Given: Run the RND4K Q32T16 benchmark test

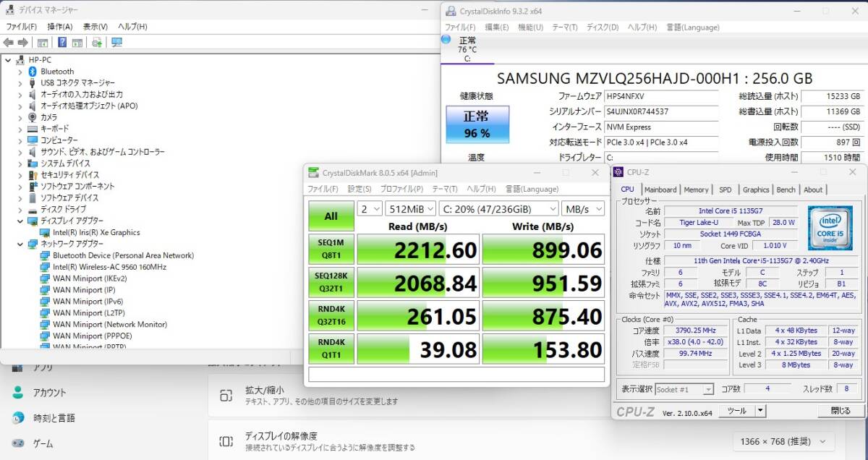Looking at the screenshot, I should pos(331,315).
